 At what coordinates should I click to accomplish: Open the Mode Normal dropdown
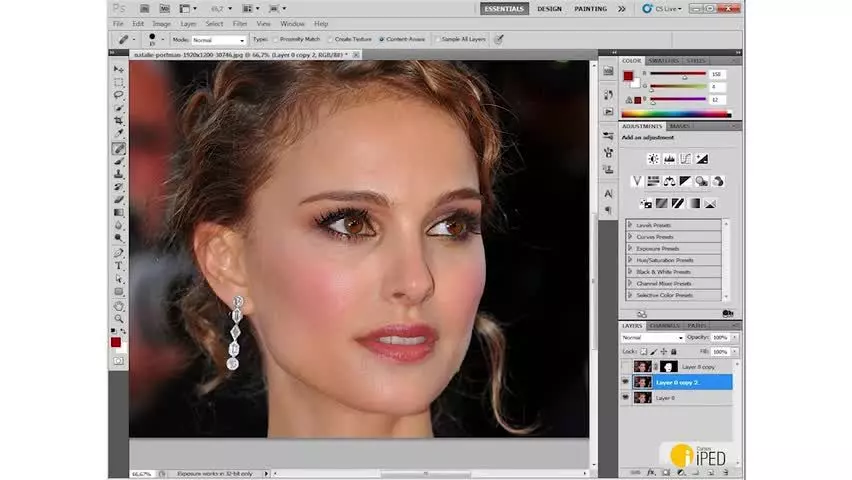pos(218,40)
